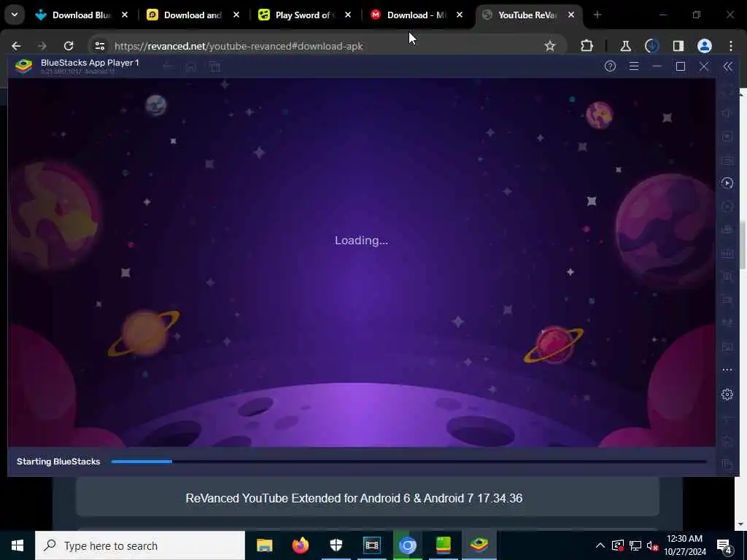
Task: Open the green app on the taskbar
Action: click(444, 545)
